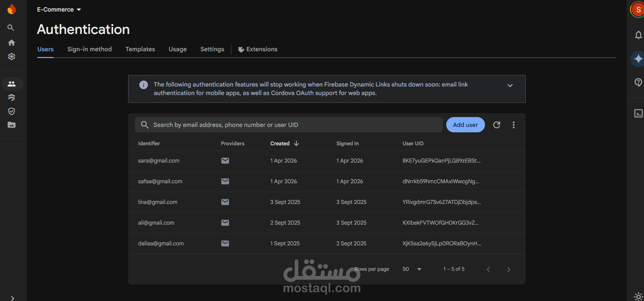Click email provider icon for lina@gmail.com
This screenshot has height=301, width=644.
225,202
